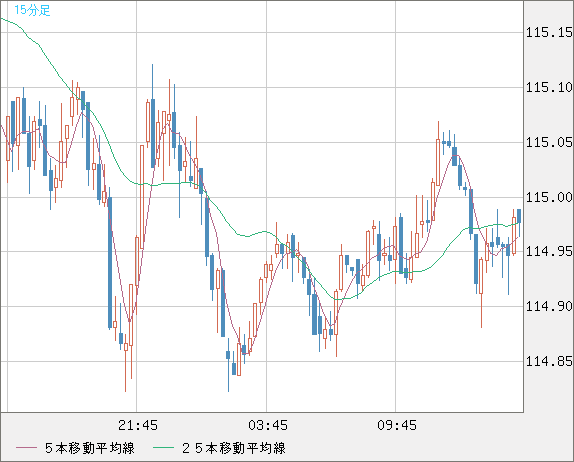The height and width of the screenshot is (462, 574).
Task: Click the purple 5-period legend line sample
Action: click(26, 448)
